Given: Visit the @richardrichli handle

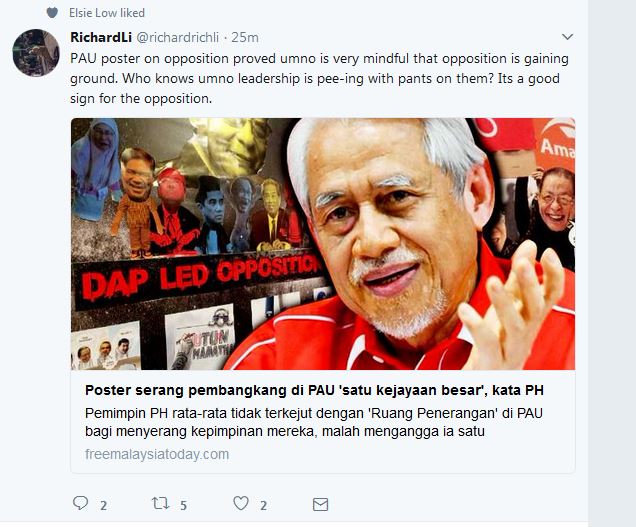Looking at the screenshot, I should coord(178,37).
